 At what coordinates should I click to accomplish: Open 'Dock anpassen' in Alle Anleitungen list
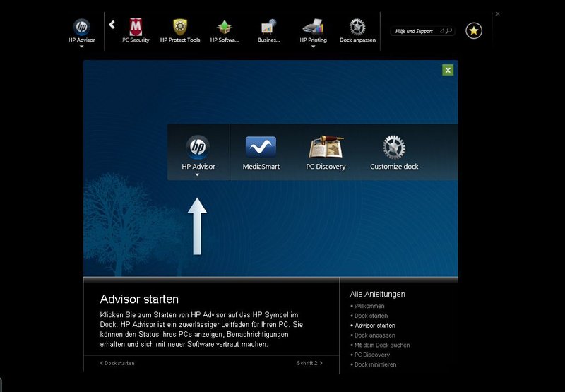pos(375,335)
